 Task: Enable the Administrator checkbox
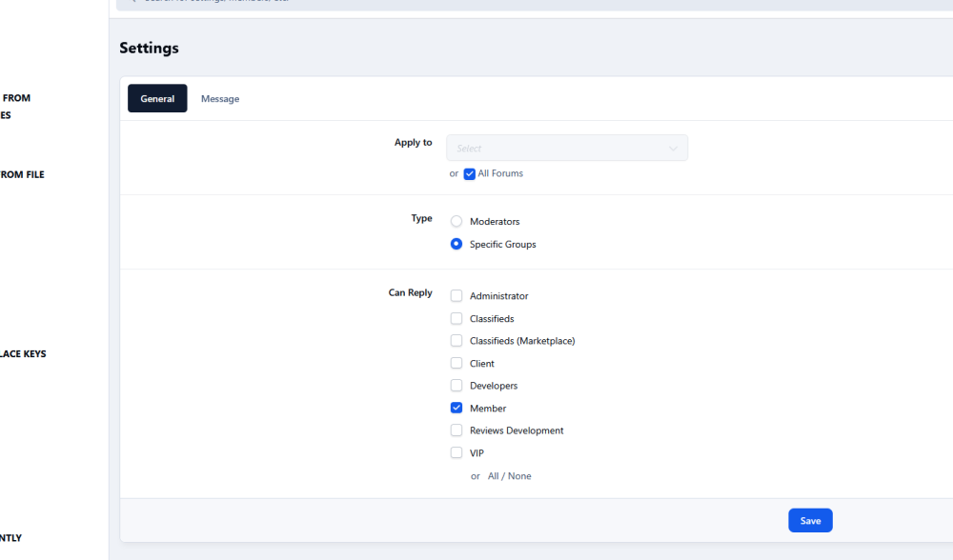pyautogui.click(x=456, y=296)
